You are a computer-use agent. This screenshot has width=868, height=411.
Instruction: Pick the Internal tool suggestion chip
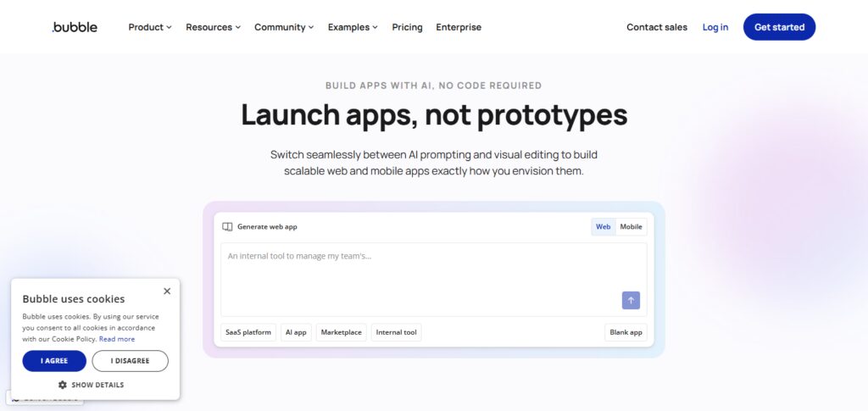397,332
